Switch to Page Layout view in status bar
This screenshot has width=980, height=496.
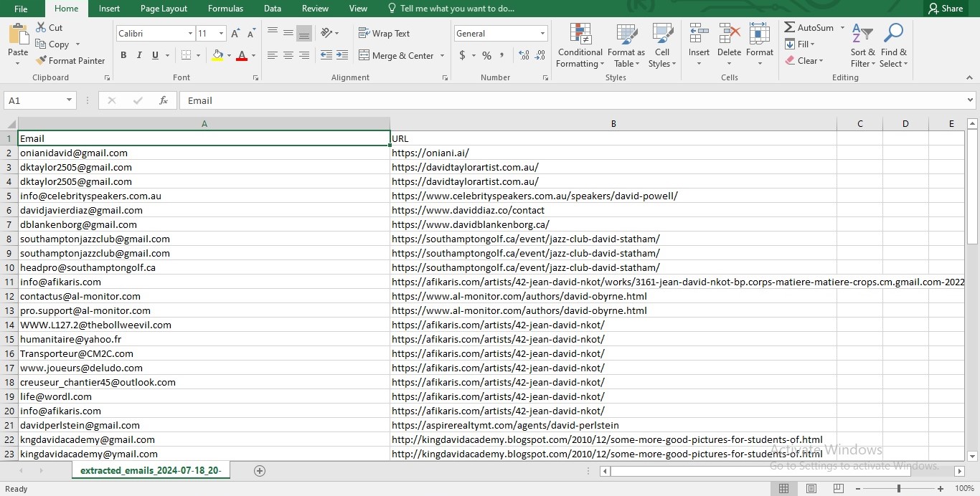tap(811, 489)
